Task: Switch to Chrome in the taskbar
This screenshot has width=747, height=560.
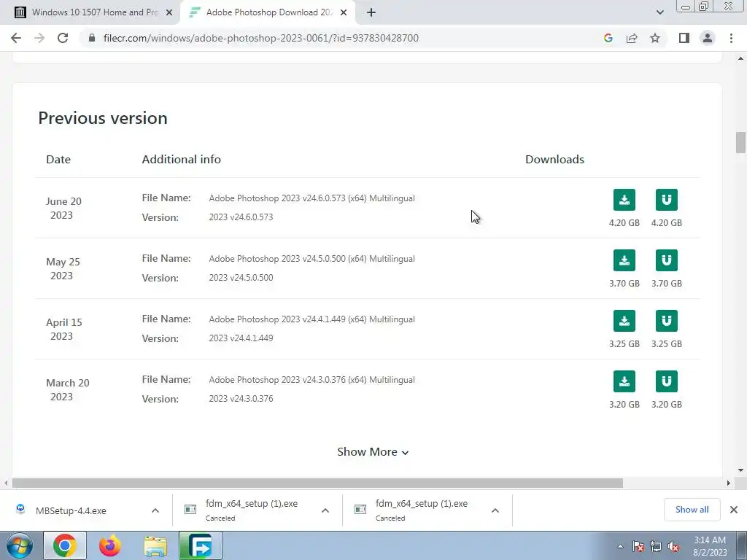Action: click(65, 545)
